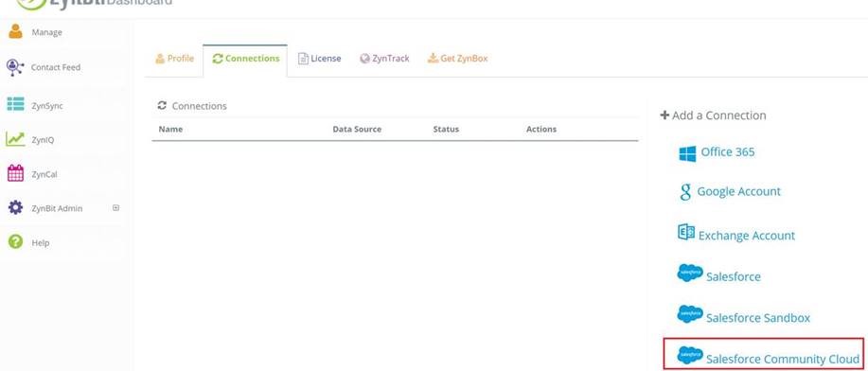The image size is (868, 371).
Task: Open the ZynBit Admin gear icon
Action: (15, 207)
